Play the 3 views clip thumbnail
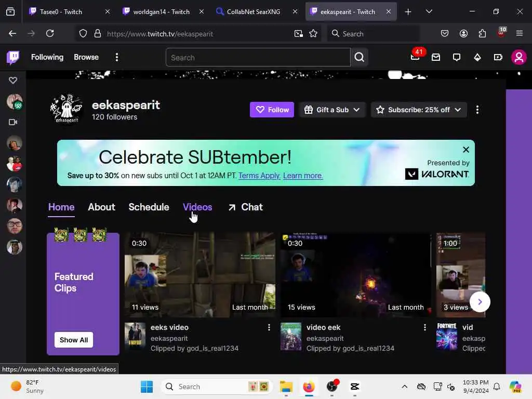Screen dimensions: 532x399 [x=461, y=275]
